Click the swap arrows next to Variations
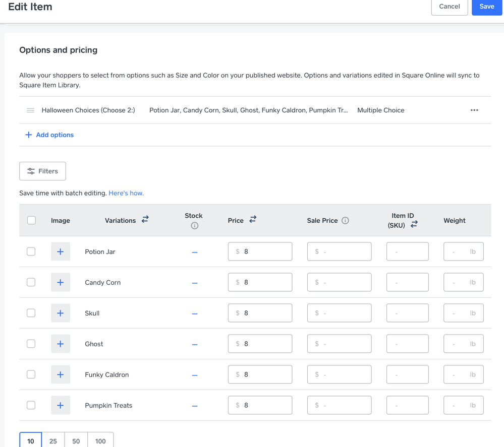The height and width of the screenshot is (447, 504). tap(145, 219)
